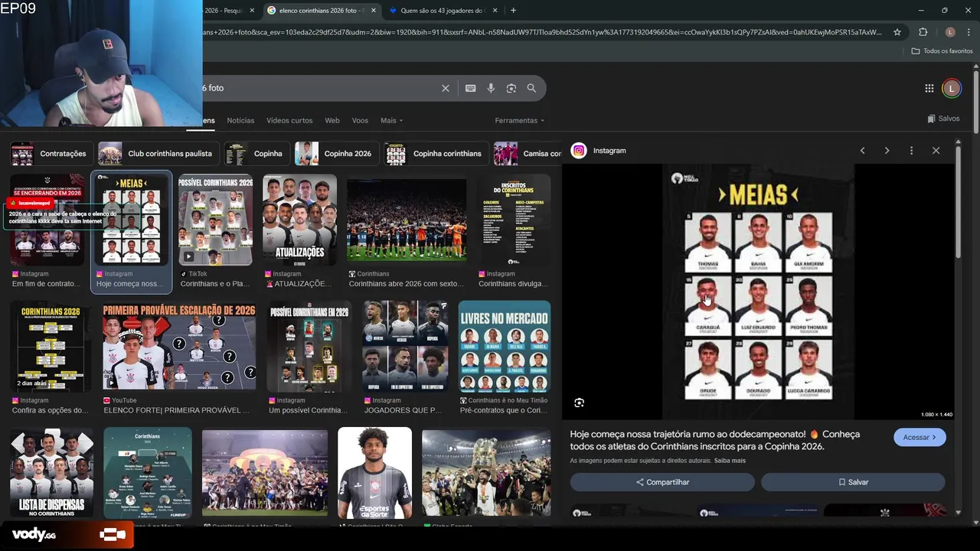Close the 'elenco corinthians 2026 foto' tab

pyautogui.click(x=374, y=11)
